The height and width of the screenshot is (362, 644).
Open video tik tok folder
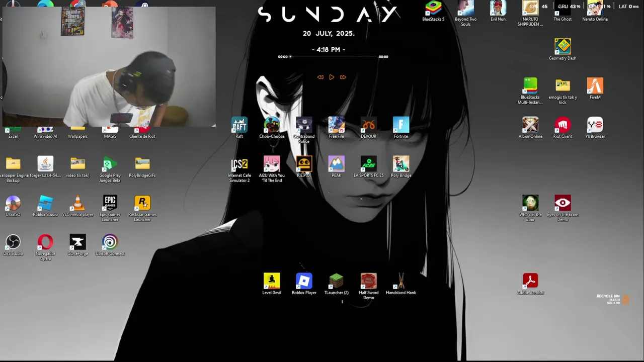pyautogui.click(x=77, y=166)
